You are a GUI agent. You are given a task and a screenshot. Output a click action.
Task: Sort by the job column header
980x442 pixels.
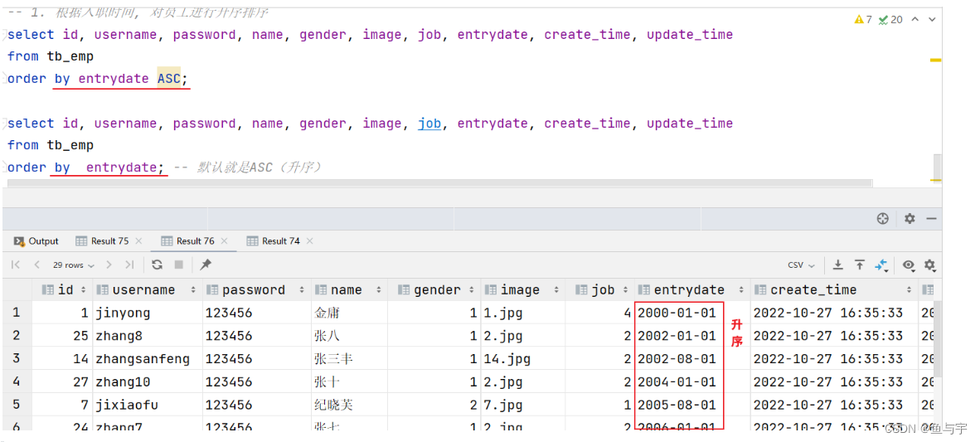600,290
